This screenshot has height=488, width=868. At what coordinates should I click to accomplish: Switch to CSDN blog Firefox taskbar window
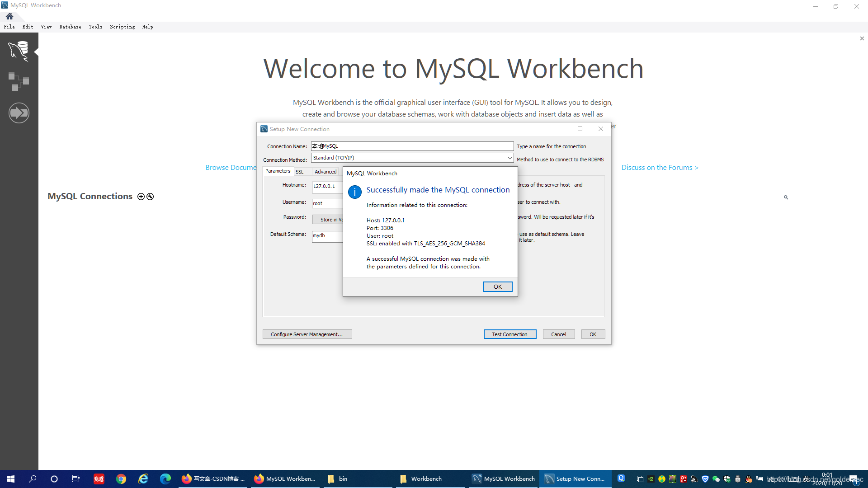tap(213, 479)
